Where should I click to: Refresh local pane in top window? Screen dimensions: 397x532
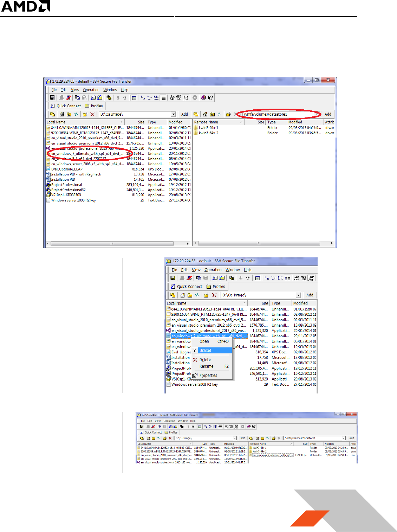76,114
